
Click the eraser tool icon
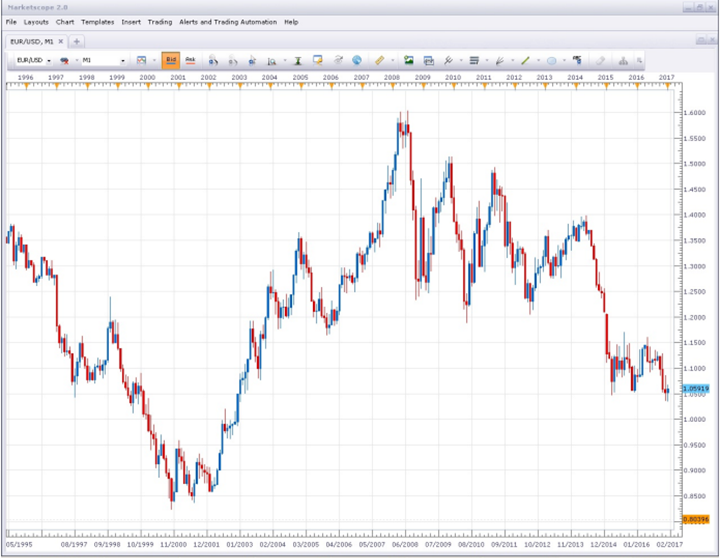(x=600, y=60)
